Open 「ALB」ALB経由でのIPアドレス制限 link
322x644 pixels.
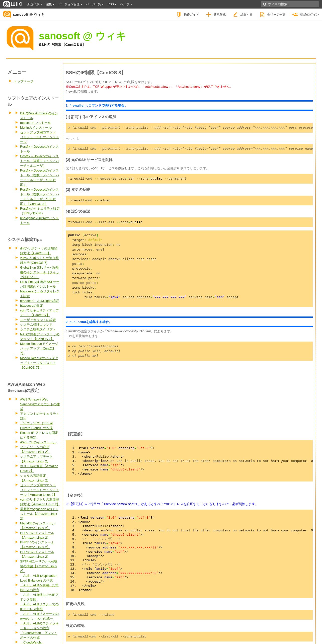(x=39, y=597)
